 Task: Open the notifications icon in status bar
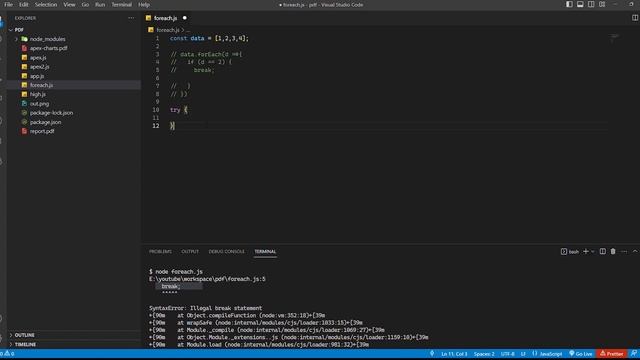(x=634, y=353)
